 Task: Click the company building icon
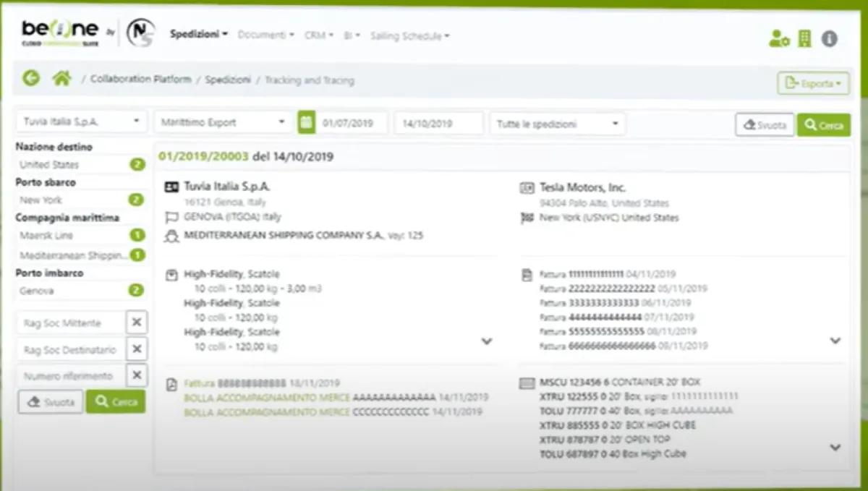pos(804,38)
